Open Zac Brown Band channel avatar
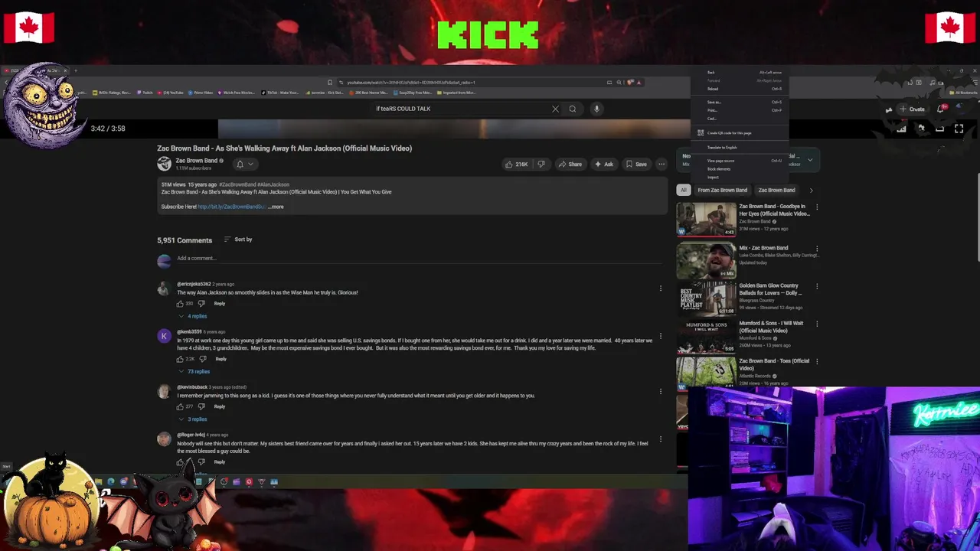This screenshot has height=551, width=980. (x=164, y=164)
